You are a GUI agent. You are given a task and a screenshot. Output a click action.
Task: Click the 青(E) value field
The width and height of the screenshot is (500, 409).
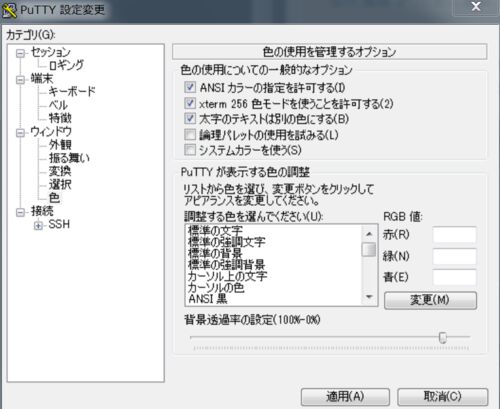coord(454,277)
